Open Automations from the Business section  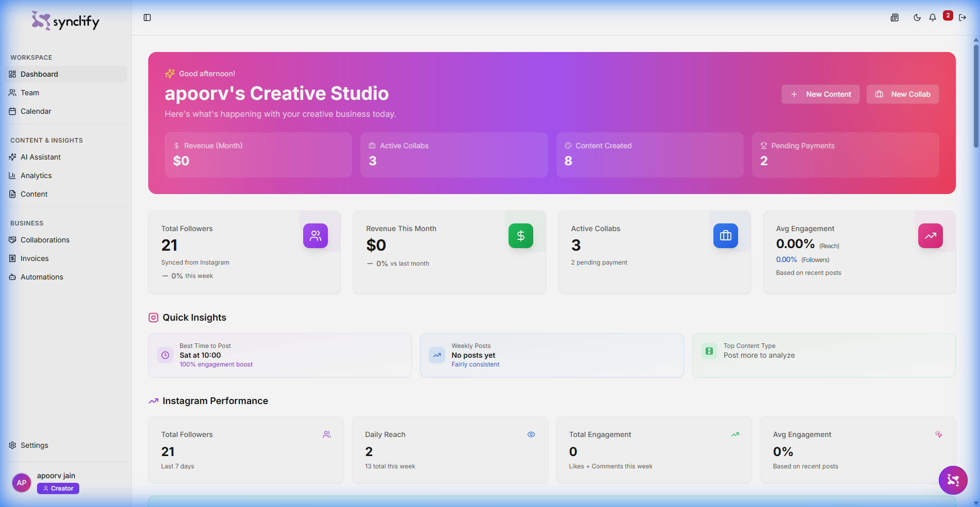click(12, 276)
